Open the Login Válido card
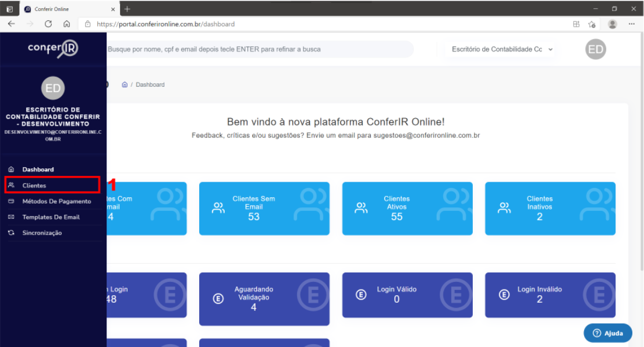Image resolution: width=644 pixels, height=347 pixels. point(407,295)
